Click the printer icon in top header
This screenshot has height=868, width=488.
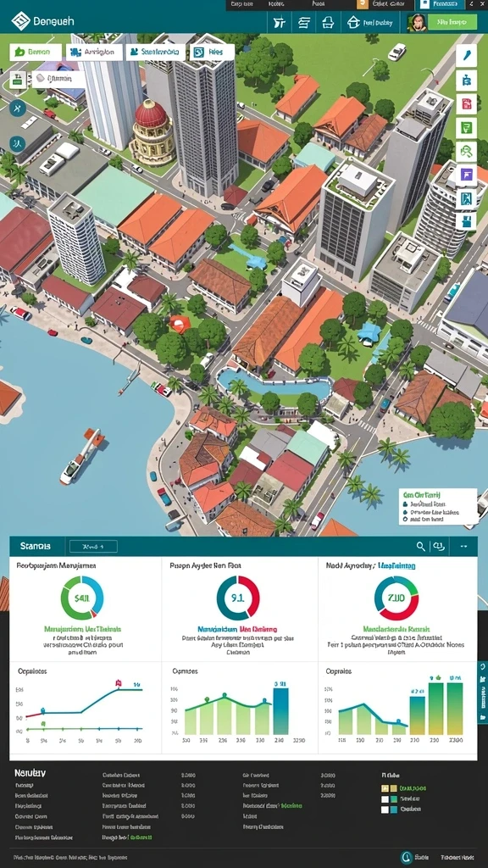point(328,23)
